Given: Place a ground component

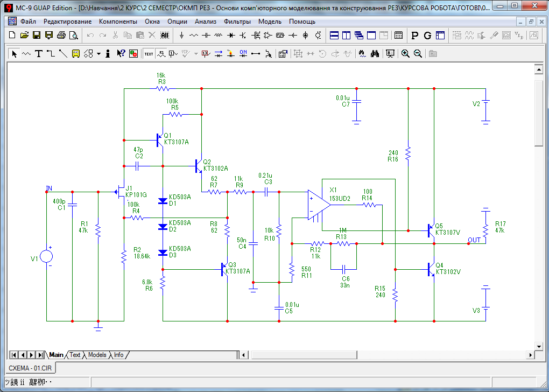Looking at the screenshot, I should pos(181,35).
